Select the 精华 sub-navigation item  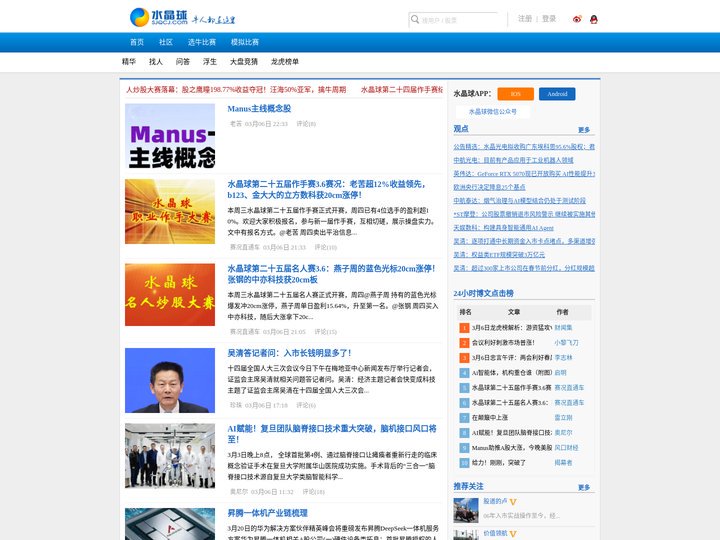129,62
